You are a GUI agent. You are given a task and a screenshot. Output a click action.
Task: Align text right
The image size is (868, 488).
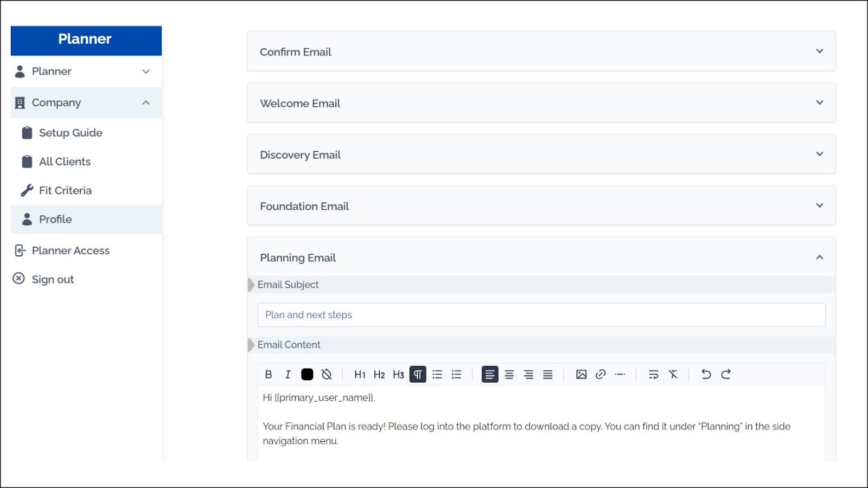(x=529, y=374)
